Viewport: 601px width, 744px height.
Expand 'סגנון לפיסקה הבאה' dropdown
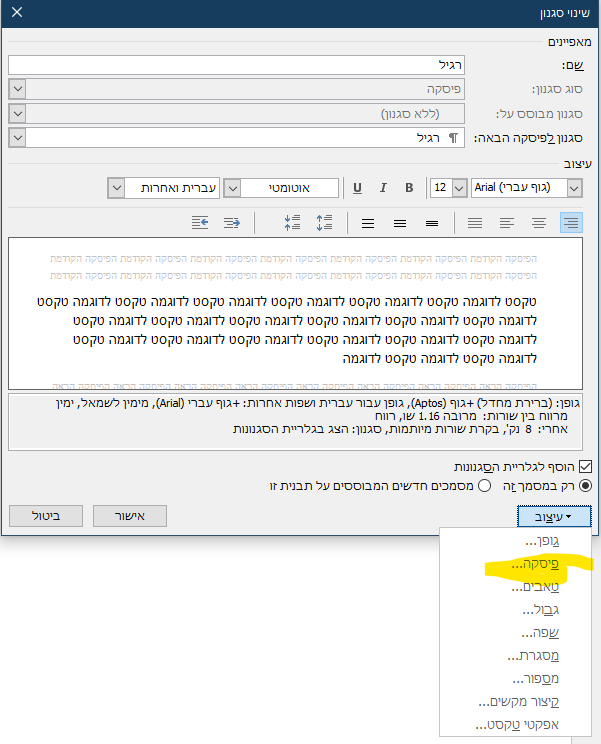point(18,138)
